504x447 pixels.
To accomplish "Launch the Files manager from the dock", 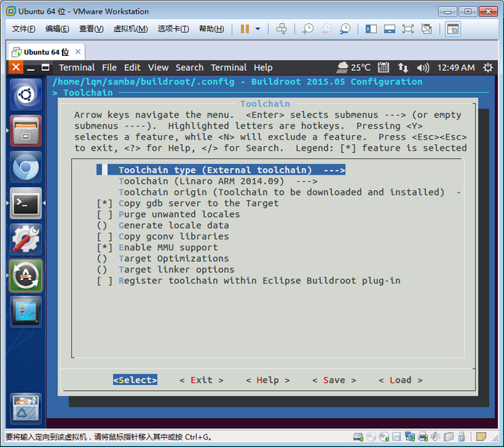I will point(26,132).
